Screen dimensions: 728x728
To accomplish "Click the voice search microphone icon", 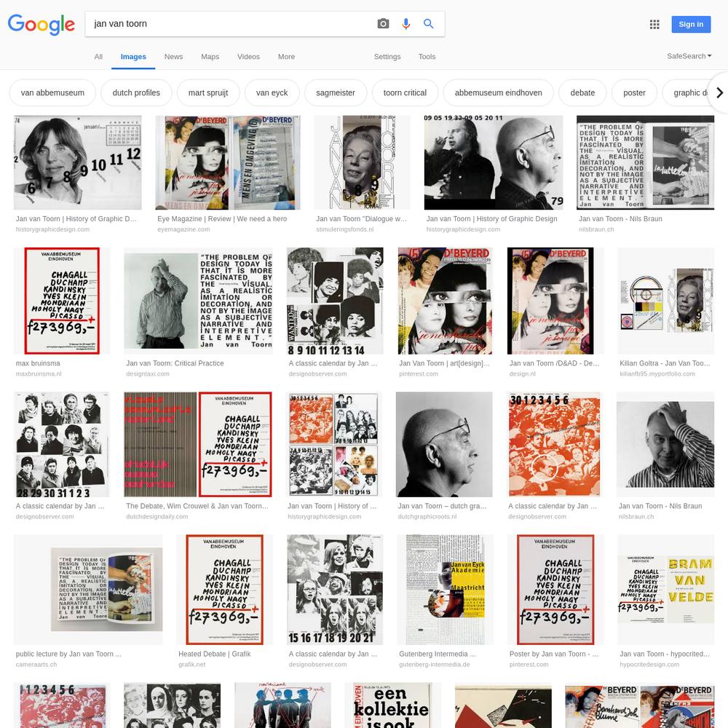I will tap(405, 24).
